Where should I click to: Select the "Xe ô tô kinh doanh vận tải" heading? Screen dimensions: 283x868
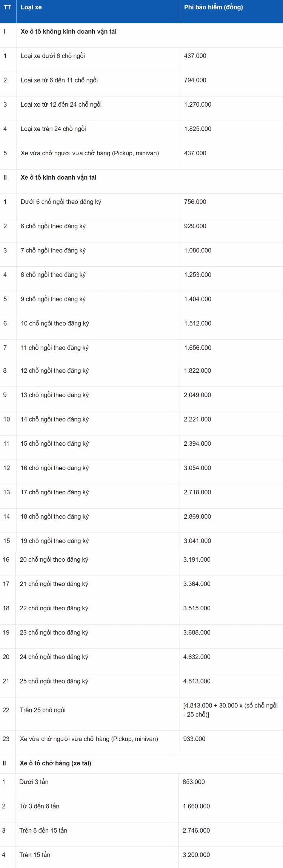(58, 177)
